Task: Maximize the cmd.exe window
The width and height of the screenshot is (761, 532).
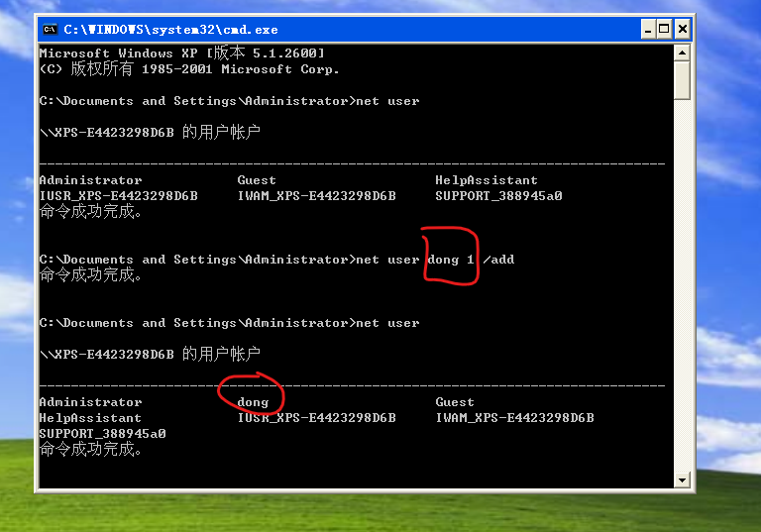Action: click(x=665, y=30)
